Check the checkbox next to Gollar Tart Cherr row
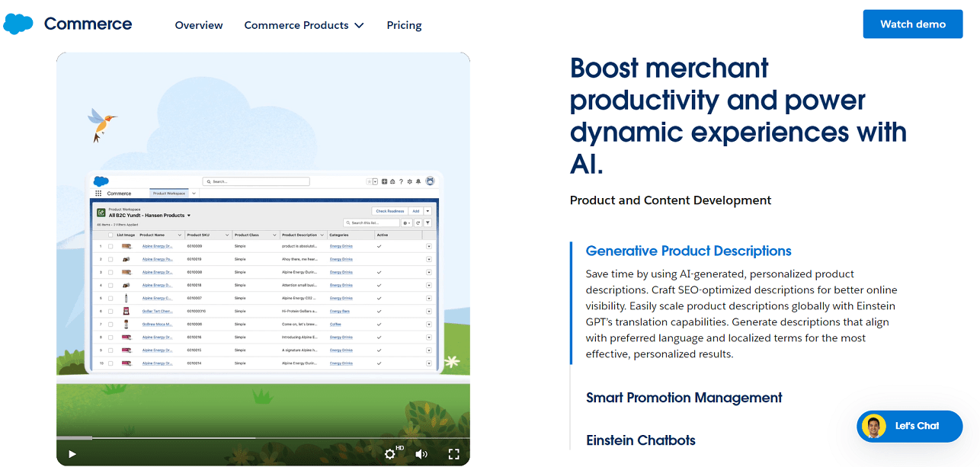 (111, 312)
